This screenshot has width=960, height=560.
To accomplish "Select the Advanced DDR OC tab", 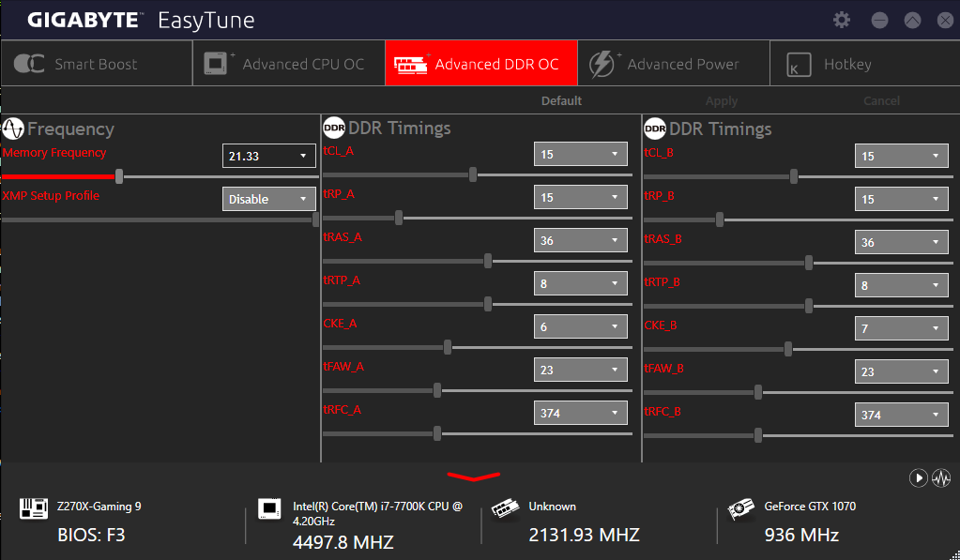I will point(481,64).
